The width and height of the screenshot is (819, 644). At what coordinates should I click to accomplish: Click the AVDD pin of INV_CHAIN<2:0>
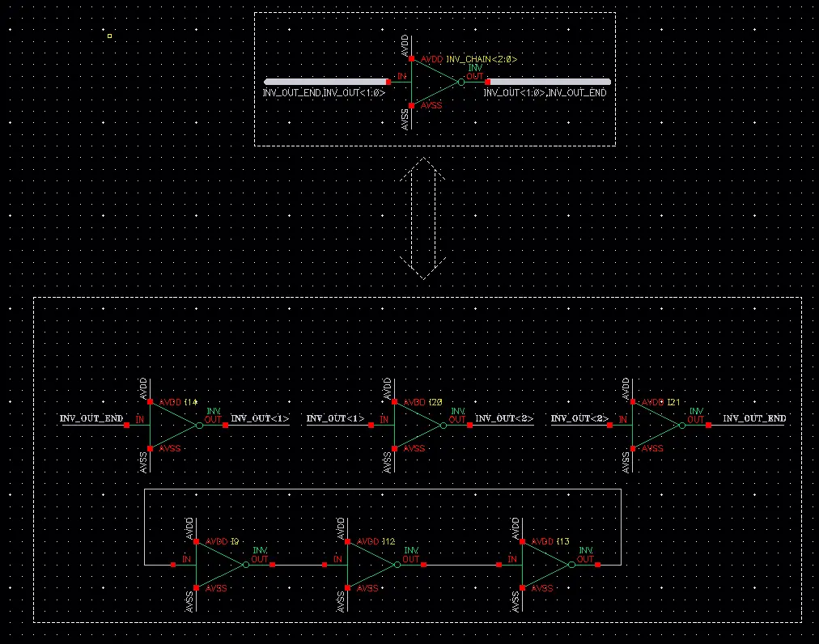tap(412, 58)
